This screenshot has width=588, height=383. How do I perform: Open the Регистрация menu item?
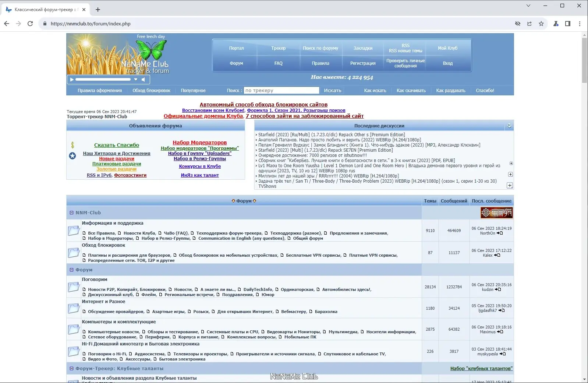[x=363, y=63]
